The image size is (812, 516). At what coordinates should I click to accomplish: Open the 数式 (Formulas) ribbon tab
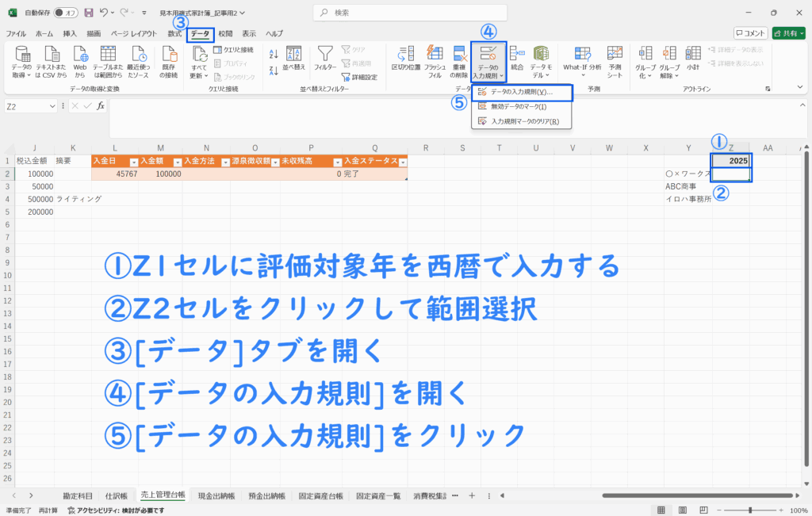click(174, 33)
